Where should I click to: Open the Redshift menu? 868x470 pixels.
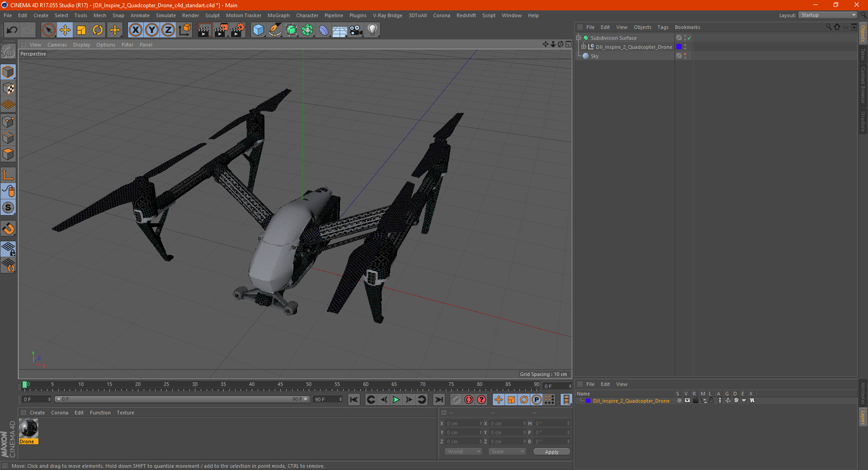(466, 15)
